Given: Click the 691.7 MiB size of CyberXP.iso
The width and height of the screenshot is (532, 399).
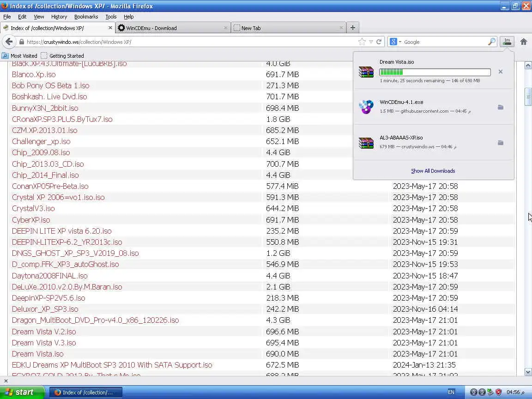Looking at the screenshot, I should pos(282,220).
